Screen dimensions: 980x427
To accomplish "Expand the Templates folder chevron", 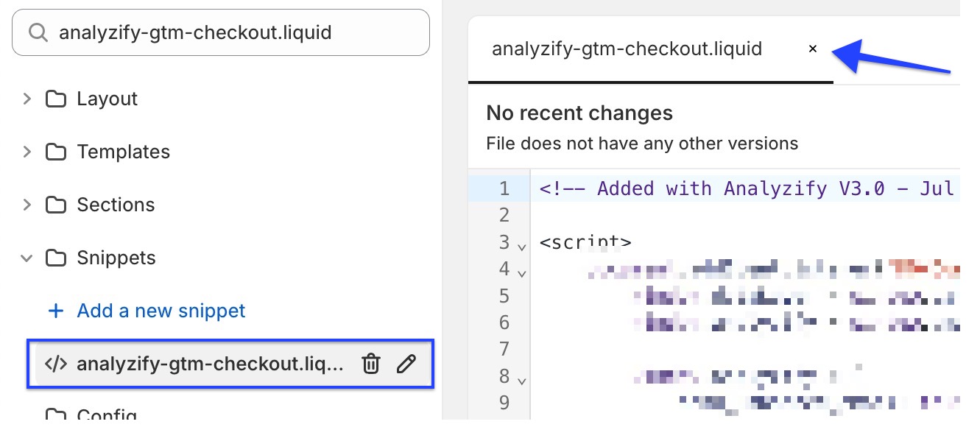I will [x=27, y=152].
